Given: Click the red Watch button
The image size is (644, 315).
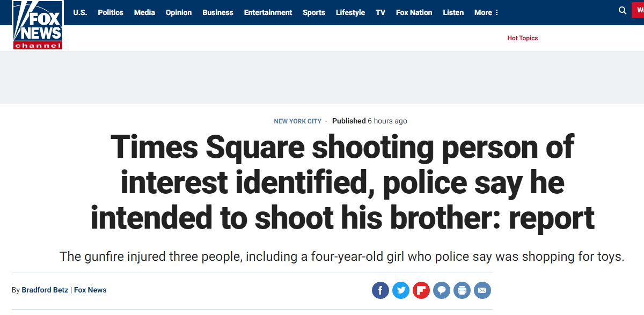Looking at the screenshot, I should 639,10.
